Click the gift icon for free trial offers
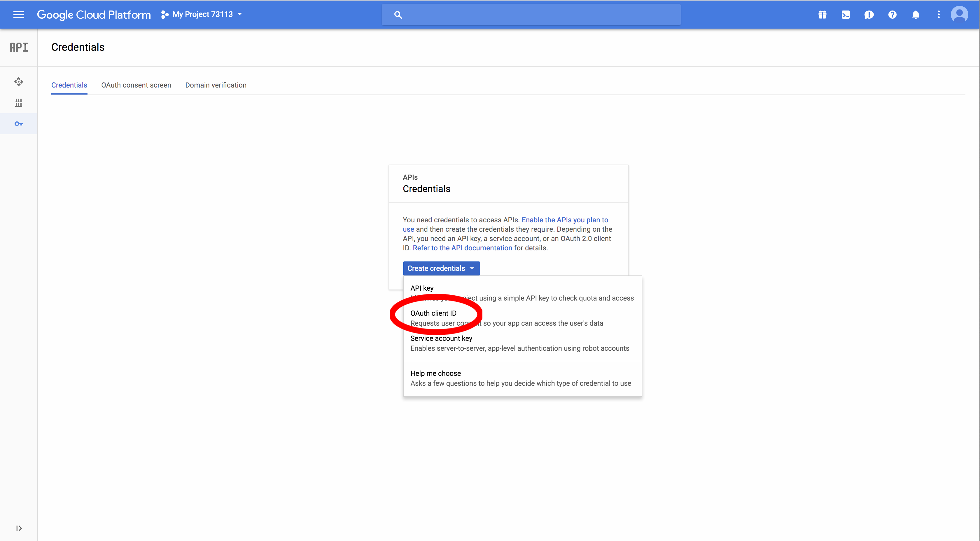This screenshot has width=980, height=541. point(822,15)
